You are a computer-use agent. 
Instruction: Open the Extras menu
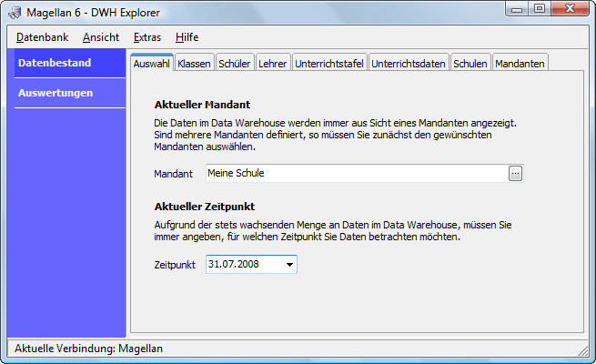[x=147, y=37]
